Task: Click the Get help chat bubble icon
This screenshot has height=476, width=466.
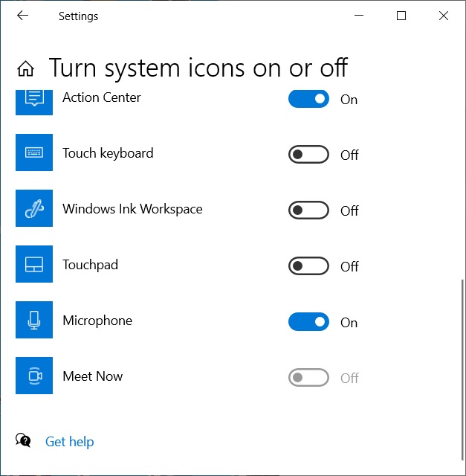Action: [23, 440]
